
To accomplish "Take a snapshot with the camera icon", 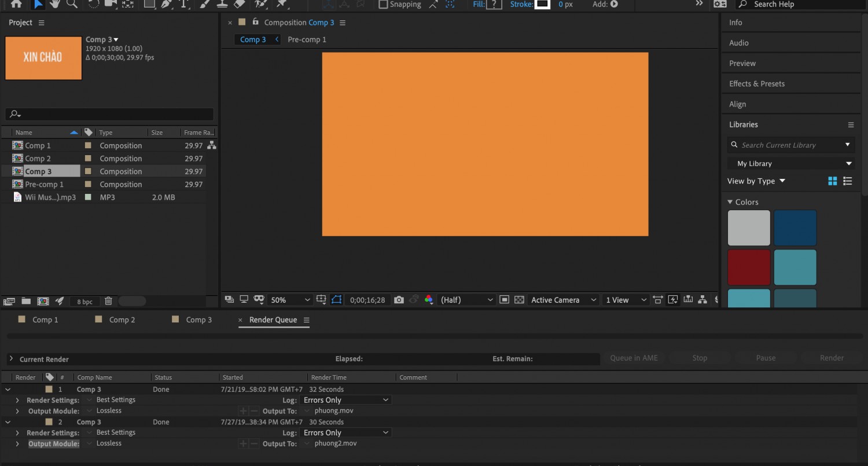I will [399, 300].
